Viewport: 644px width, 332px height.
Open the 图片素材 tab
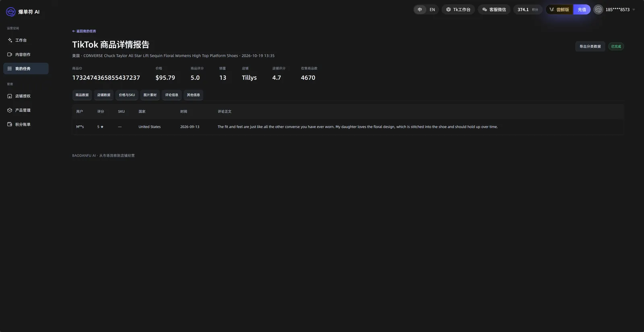pyautogui.click(x=150, y=95)
